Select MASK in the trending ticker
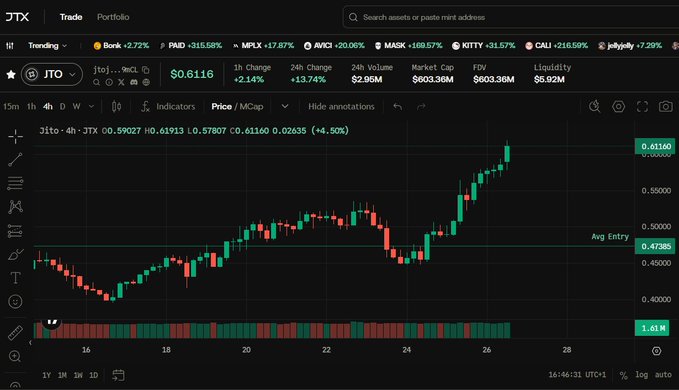 tap(408, 45)
